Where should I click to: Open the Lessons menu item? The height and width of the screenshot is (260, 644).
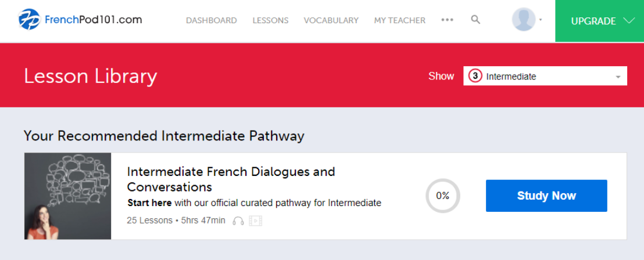270,20
